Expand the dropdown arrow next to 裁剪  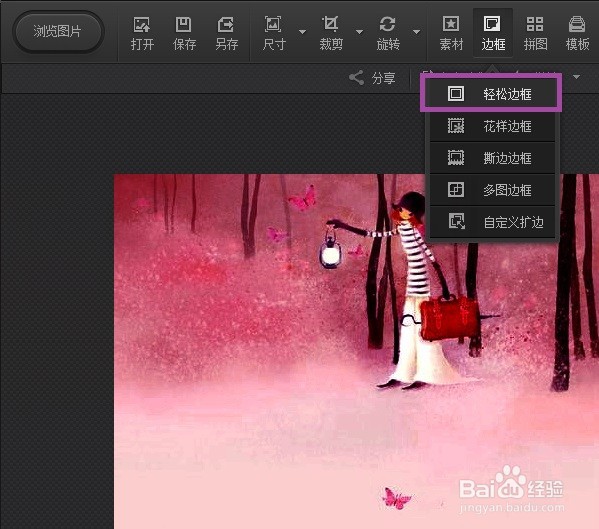pos(359,32)
